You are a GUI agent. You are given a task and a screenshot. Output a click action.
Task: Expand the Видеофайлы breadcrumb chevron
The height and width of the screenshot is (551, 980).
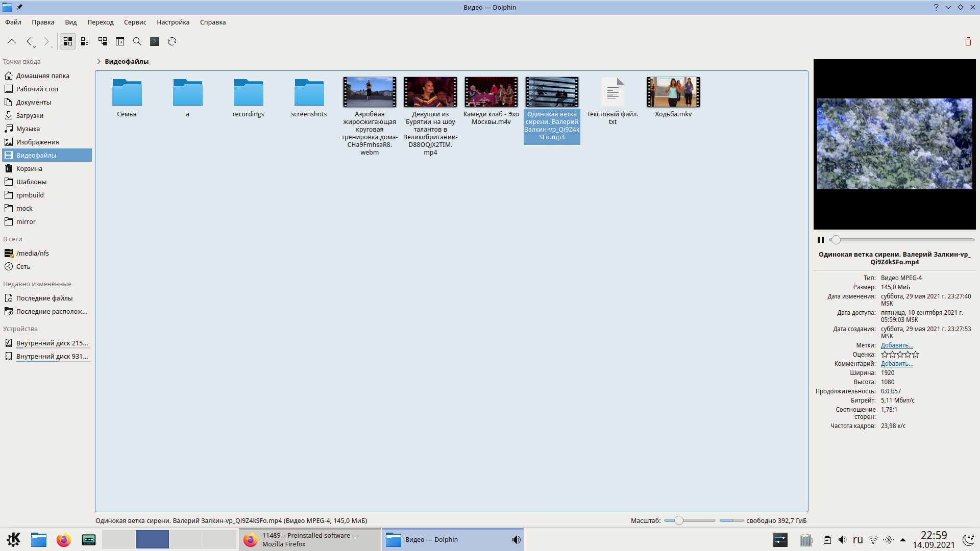(x=99, y=61)
